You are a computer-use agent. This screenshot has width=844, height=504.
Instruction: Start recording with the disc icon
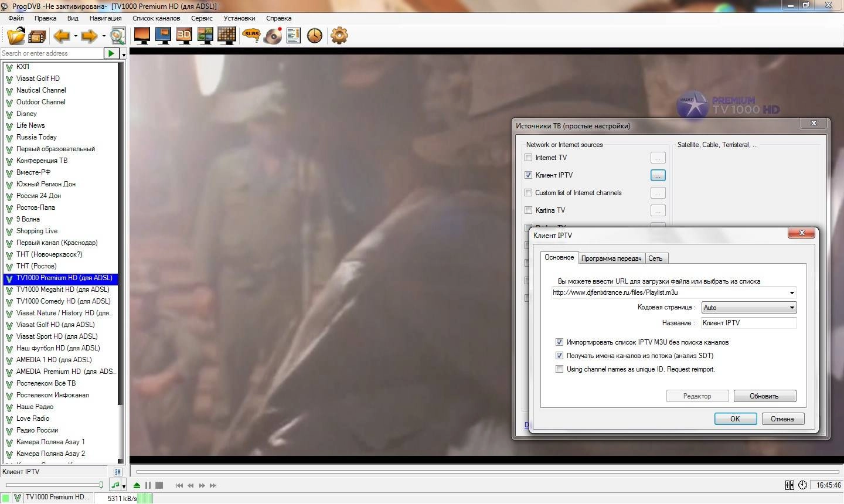pos(273,36)
